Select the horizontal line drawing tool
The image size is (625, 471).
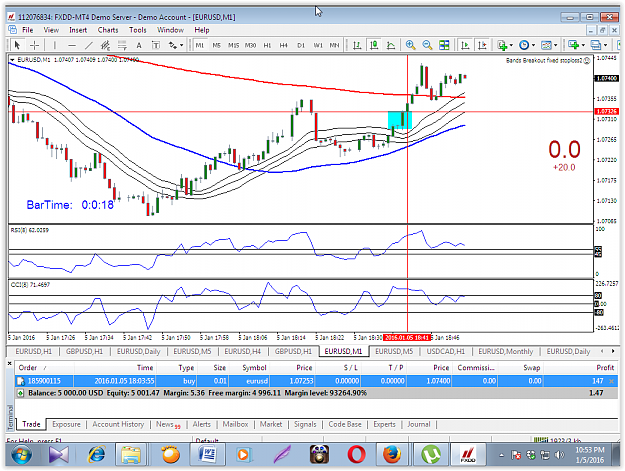tap(72, 45)
